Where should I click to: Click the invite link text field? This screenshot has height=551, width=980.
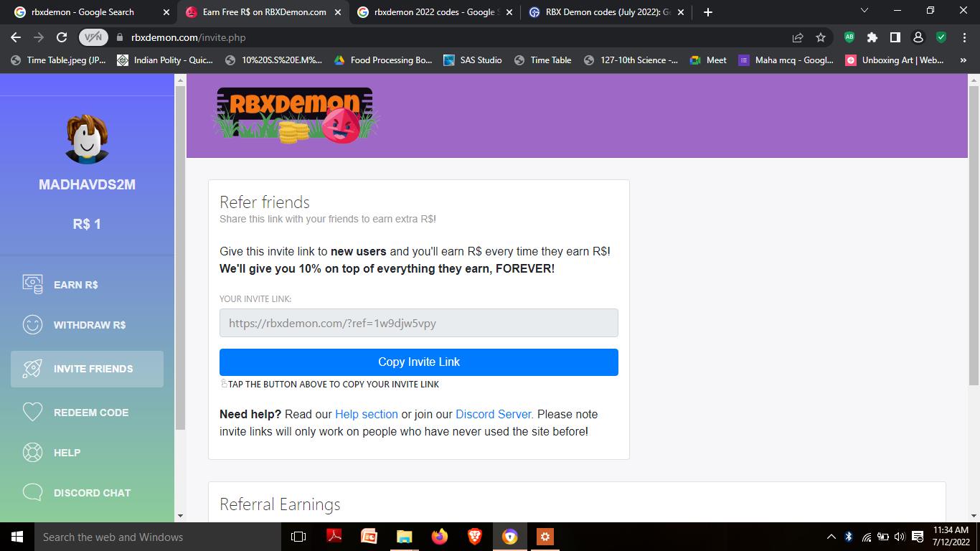pyautogui.click(x=418, y=323)
